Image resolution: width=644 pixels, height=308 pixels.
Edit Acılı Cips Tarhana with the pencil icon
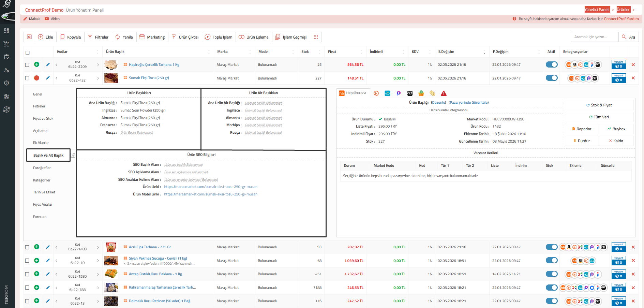48,247
